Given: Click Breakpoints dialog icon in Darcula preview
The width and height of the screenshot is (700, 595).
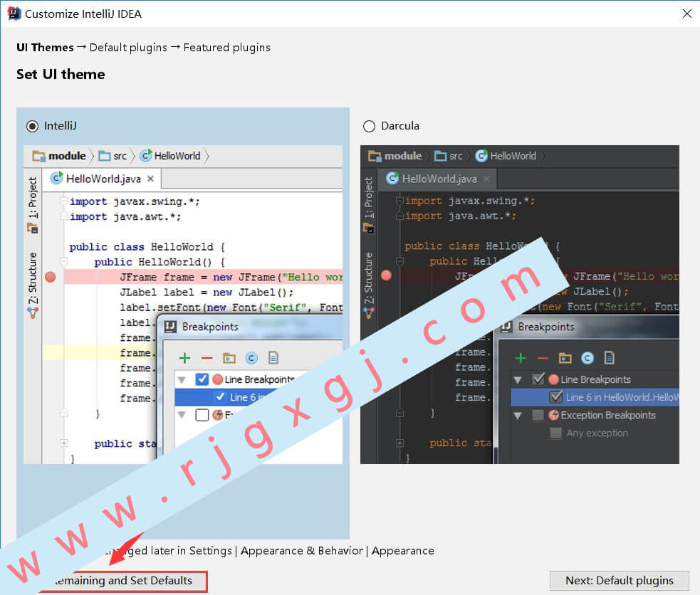Looking at the screenshot, I should 506,327.
